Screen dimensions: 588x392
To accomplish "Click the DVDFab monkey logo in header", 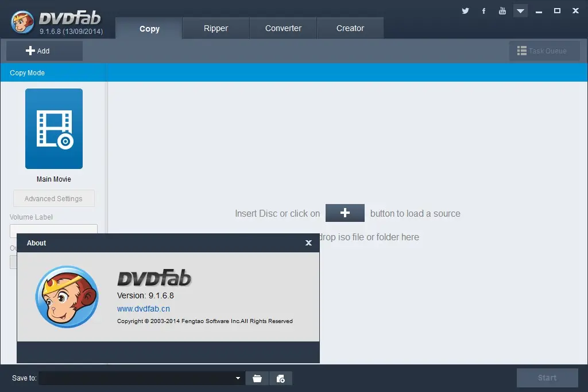I will coord(22,22).
